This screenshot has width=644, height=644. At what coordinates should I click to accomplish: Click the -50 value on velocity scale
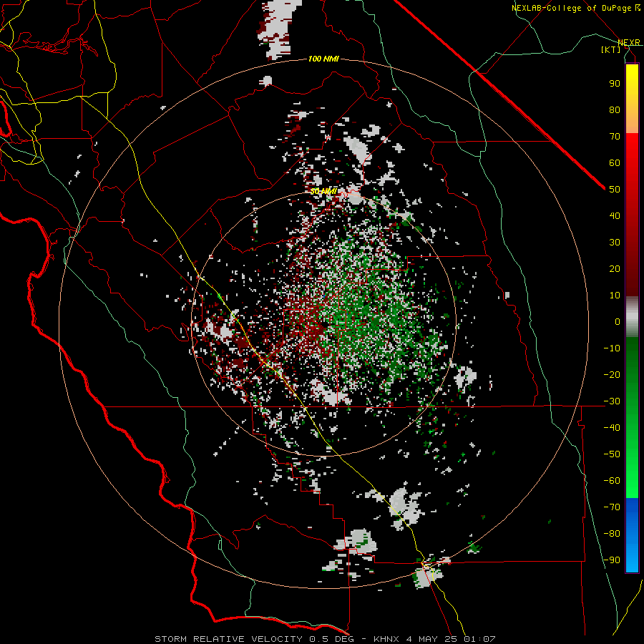612,454
